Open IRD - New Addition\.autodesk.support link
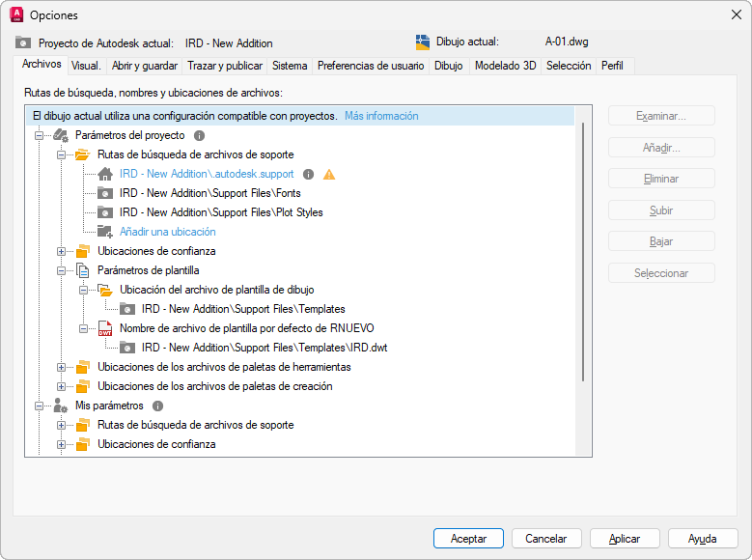The width and height of the screenshot is (752, 560). coord(207,174)
